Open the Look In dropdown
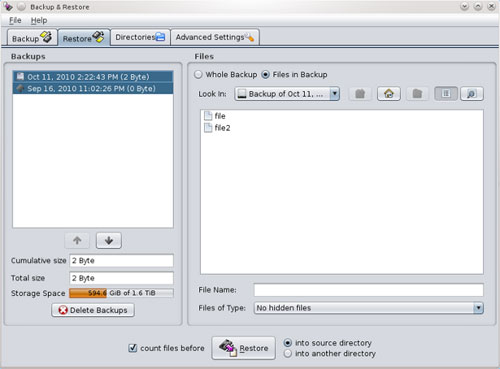500x369 pixels. pyautogui.click(x=287, y=94)
